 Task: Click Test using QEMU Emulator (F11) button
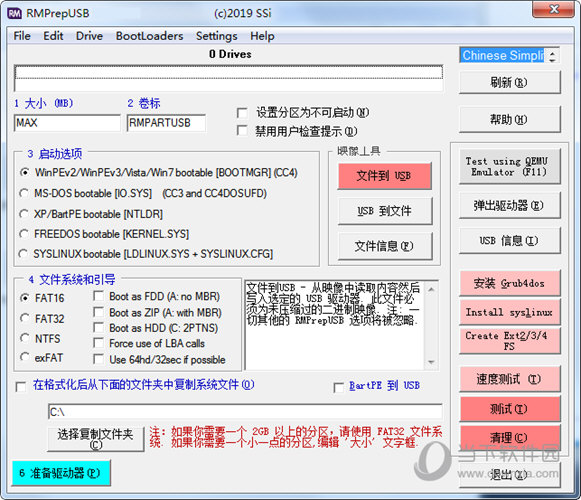tap(509, 167)
